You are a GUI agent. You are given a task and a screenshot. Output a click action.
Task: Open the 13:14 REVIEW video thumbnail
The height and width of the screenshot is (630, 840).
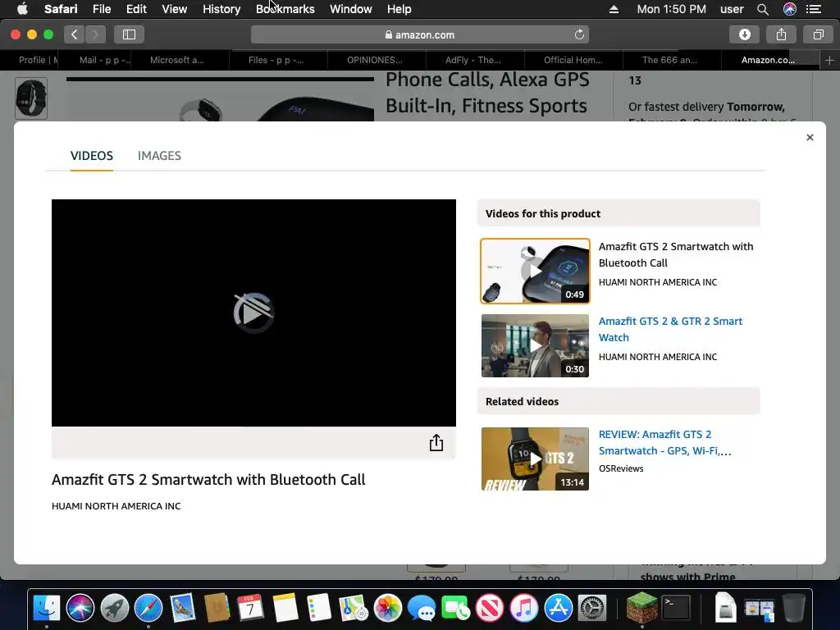tap(535, 459)
